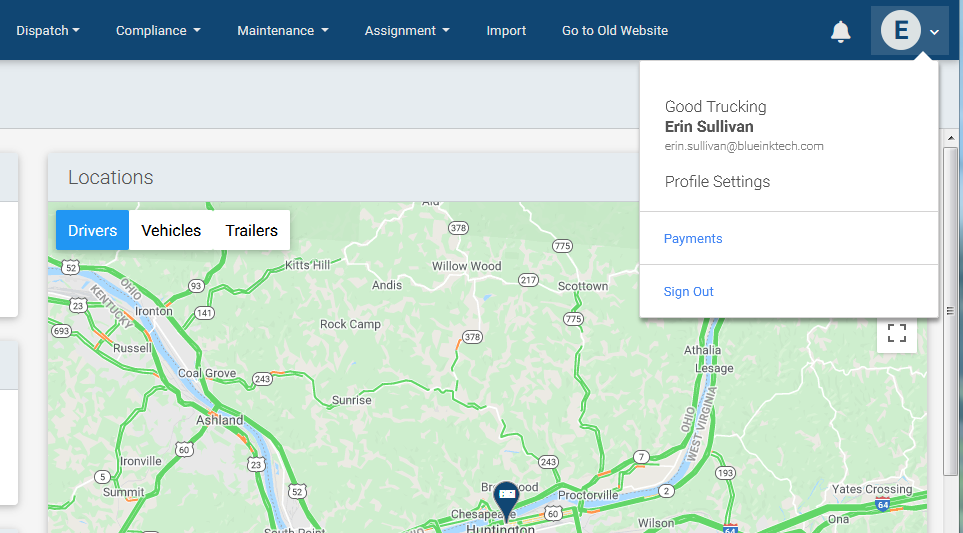The image size is (963, 533).
Task: Click the Yates Crossing map label
Action: [871, 489]
